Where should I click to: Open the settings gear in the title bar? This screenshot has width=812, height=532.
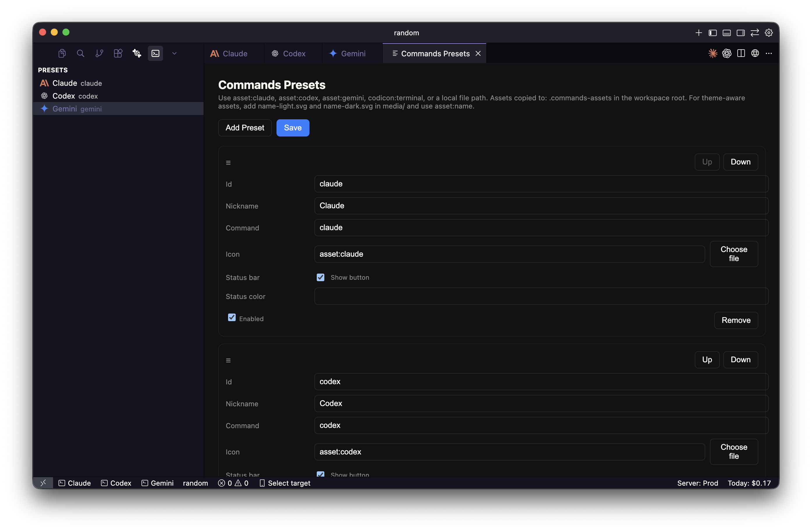click(x=769, y=32)
